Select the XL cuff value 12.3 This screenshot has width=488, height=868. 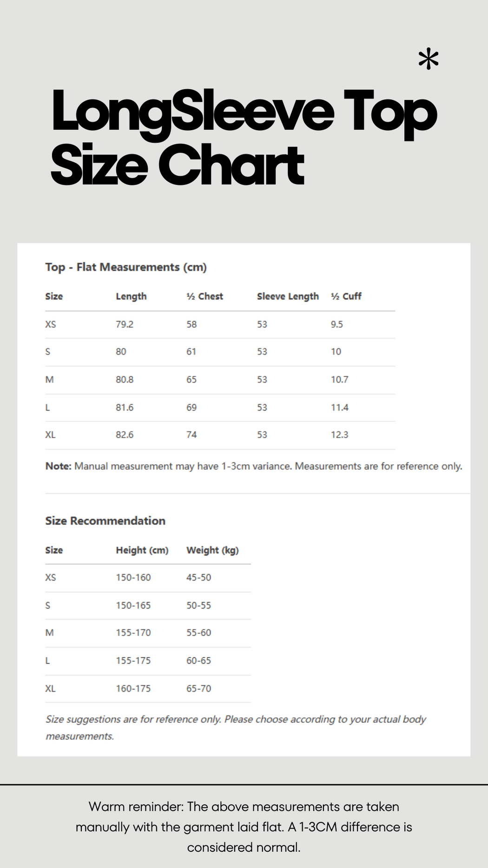[x=339, y=435]
